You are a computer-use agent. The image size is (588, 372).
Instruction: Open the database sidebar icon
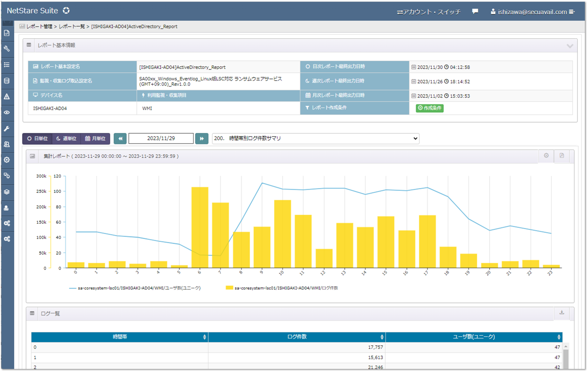click(x=7, y=81)
